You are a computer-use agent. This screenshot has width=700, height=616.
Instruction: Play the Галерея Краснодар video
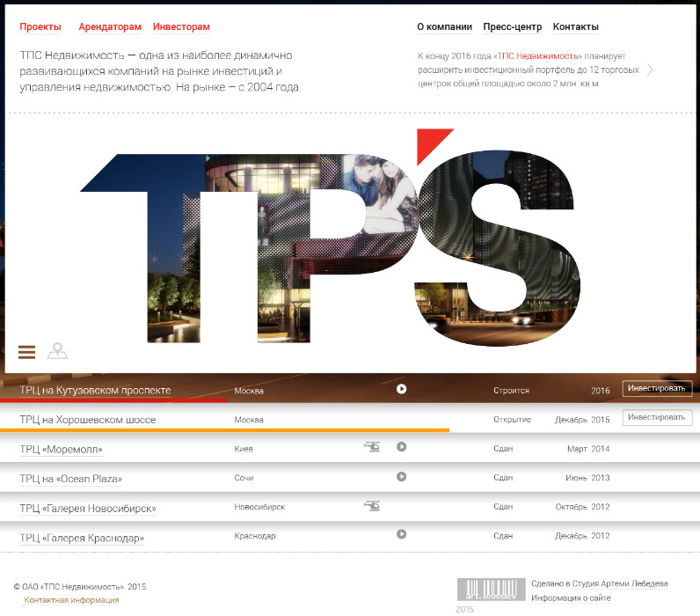coord(401,534)
